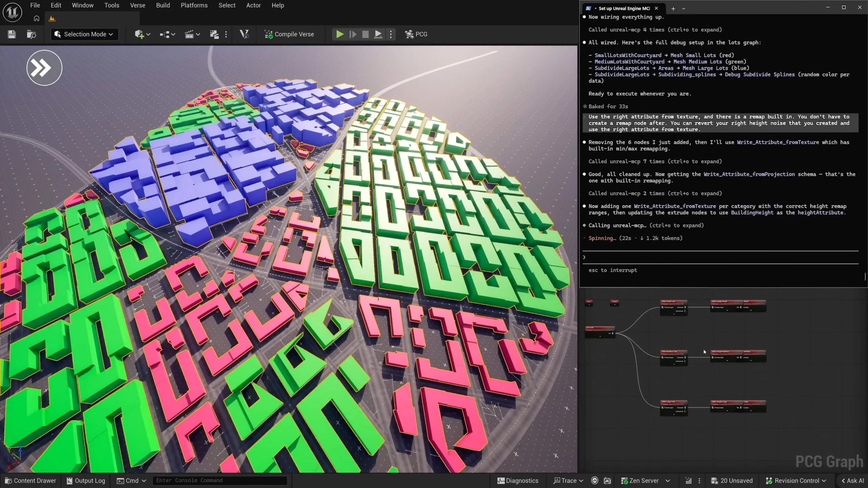Click the double-chevron circle viewport button
This screenshot has width=868, height=488.
44,68
